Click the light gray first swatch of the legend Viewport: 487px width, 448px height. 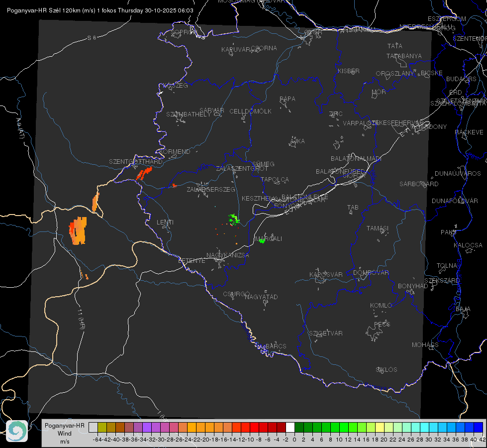[x=93, y=427]
